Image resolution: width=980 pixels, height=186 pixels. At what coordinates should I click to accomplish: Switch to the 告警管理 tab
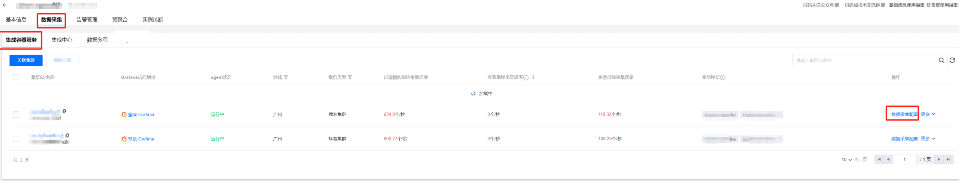coord(87,20)
